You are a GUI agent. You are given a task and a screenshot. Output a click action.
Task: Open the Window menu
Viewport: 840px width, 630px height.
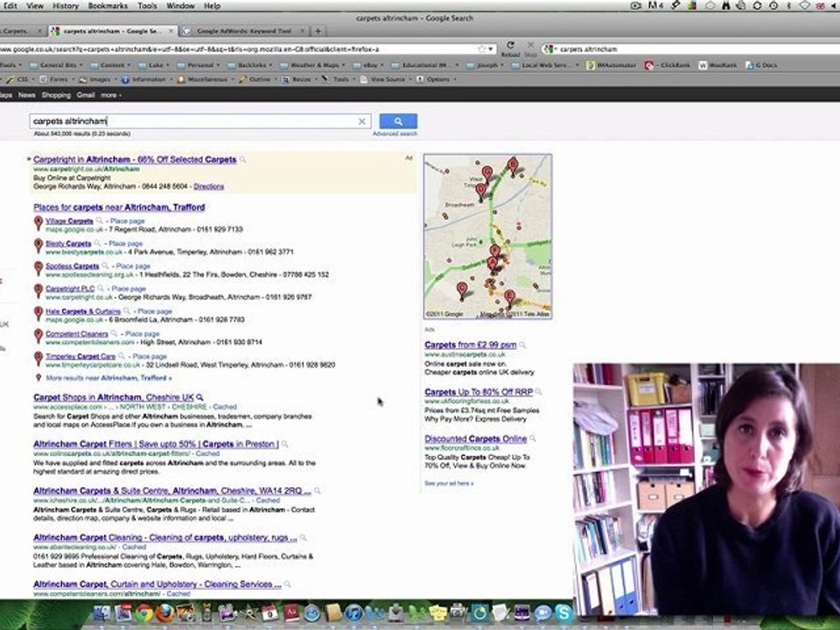pos(180,6)
